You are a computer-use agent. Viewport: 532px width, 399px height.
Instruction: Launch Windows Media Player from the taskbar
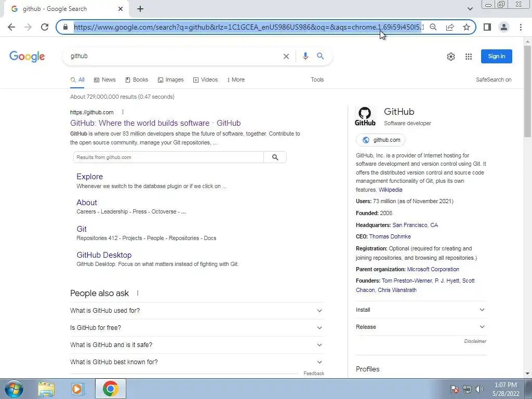click(x=78, y=389)
